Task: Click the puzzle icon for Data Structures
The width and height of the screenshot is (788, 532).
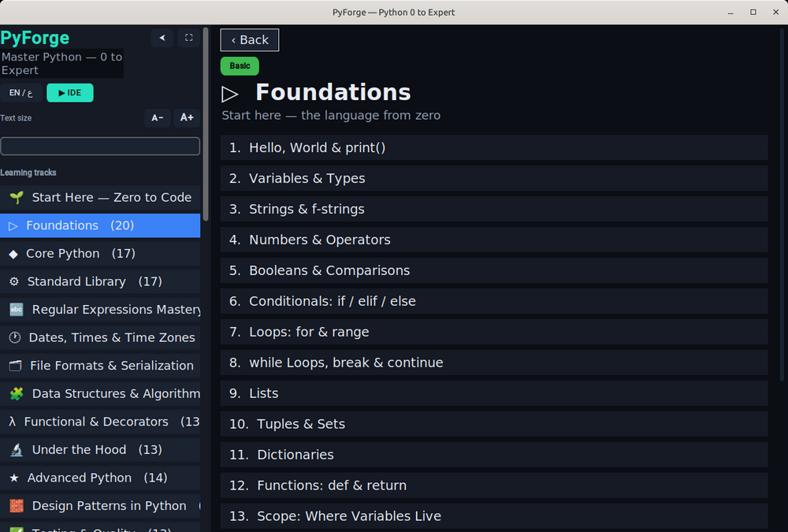Action: pos(17,394)
